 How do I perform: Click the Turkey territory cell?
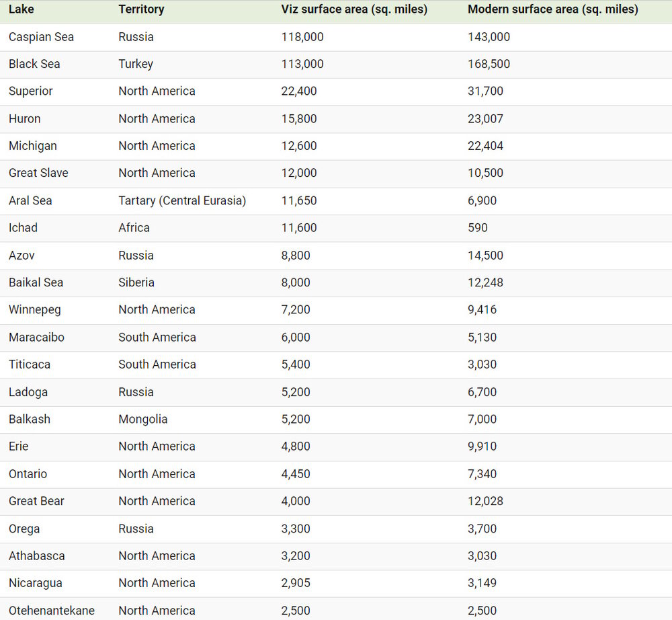(x=136, y=64)
